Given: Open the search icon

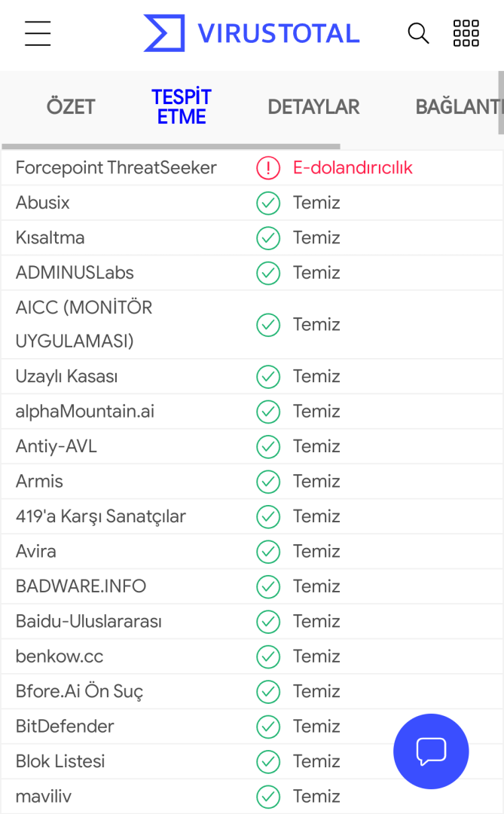Looking at the screenshot, I should (418, 34).
